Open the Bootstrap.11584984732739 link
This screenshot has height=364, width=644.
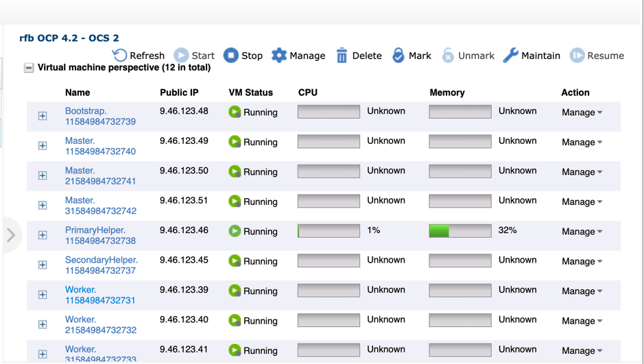click(100, 116)
